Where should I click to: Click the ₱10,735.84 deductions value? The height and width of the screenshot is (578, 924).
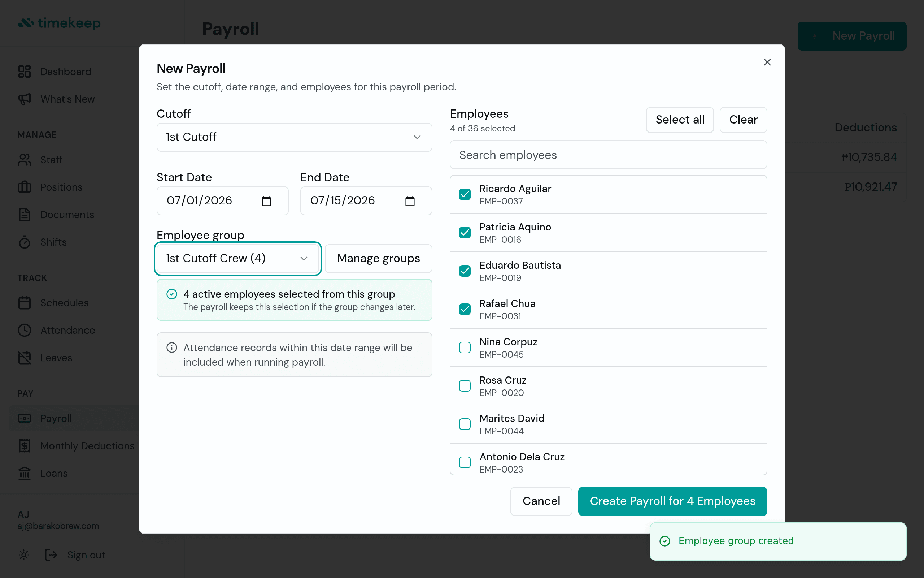(x=869, y=157)
